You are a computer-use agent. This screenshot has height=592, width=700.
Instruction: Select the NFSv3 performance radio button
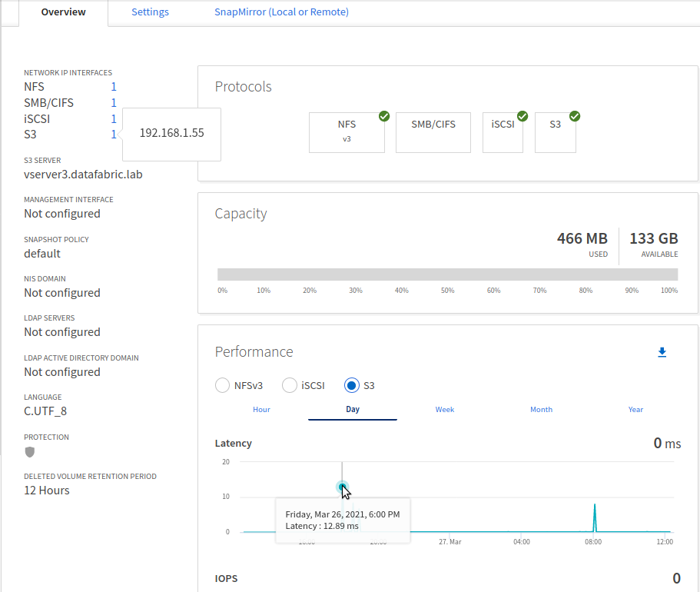point(222,385)
